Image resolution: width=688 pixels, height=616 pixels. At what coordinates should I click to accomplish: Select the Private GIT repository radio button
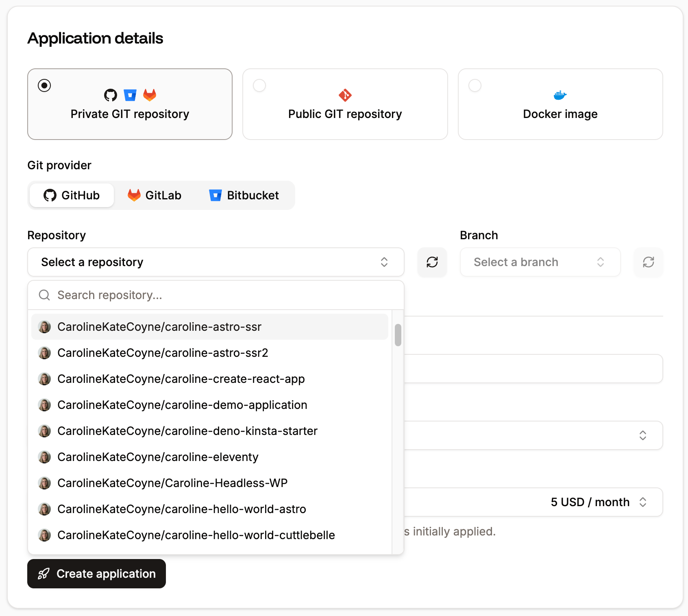click(44, 85)
